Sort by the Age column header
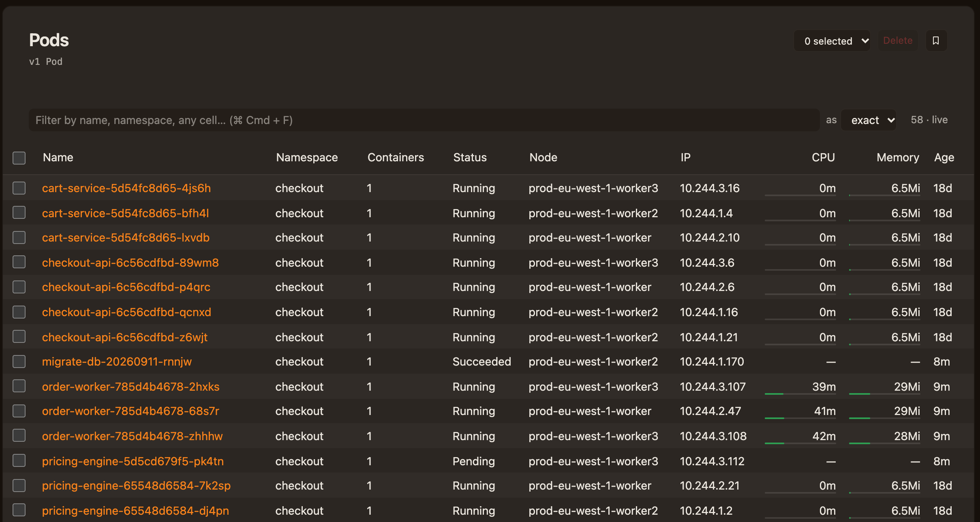 944,157
